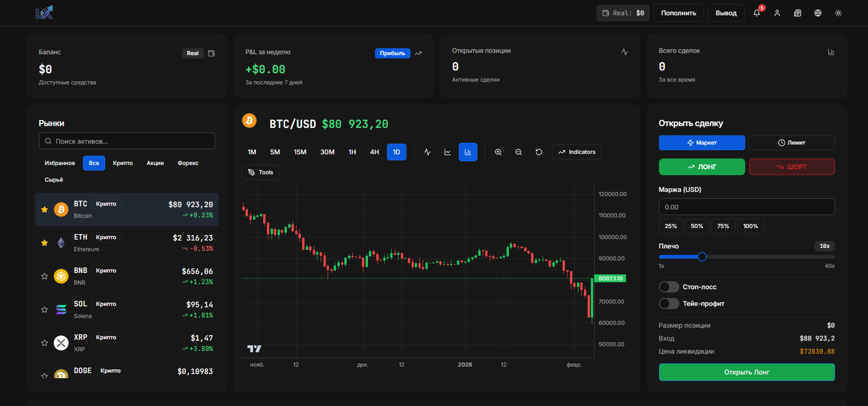
Task: Click the Пополнить deposit button
Action: pos(678,13)
